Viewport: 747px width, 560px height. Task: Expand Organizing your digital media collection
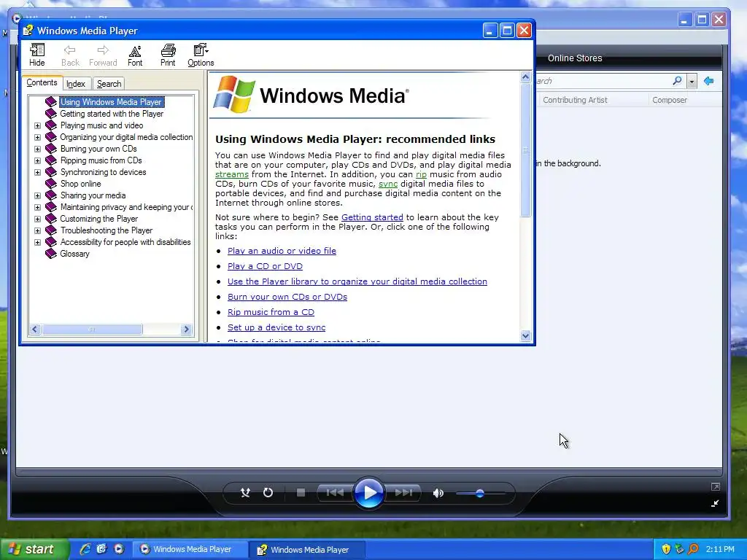(37, 137)
